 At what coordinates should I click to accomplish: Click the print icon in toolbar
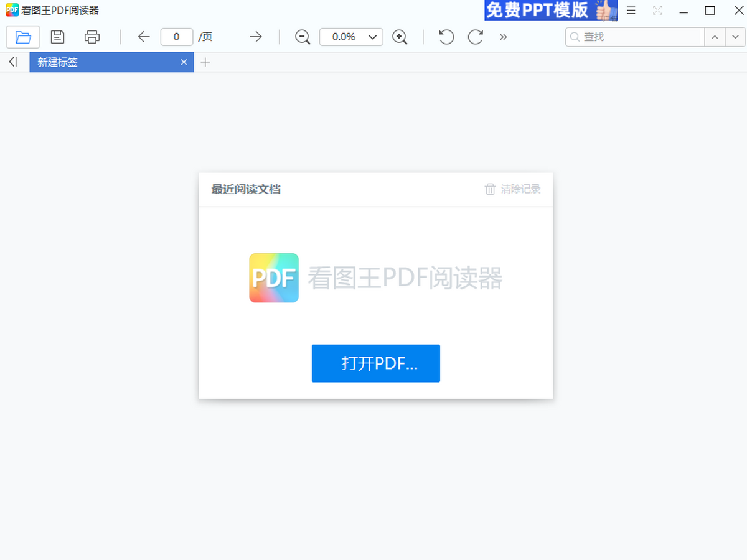pos(92,37)
